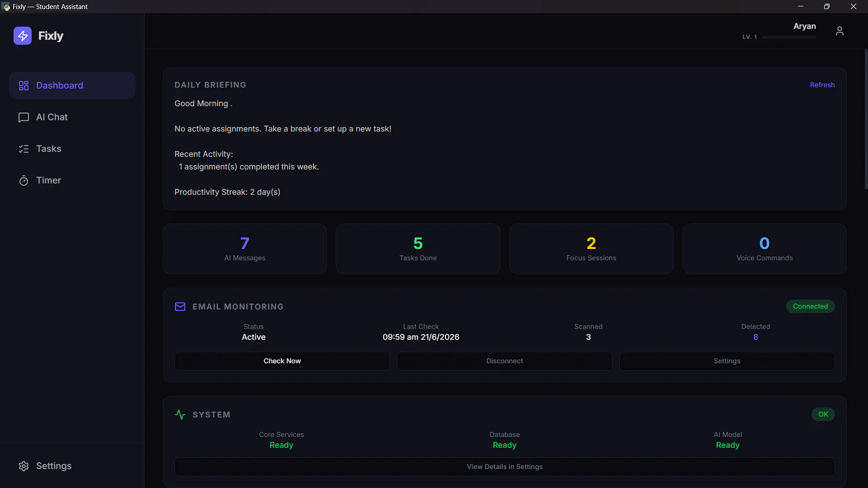Viewport: 868px width, 488px height.
Task: Switch to the Timer page
Action: (72, 180)
